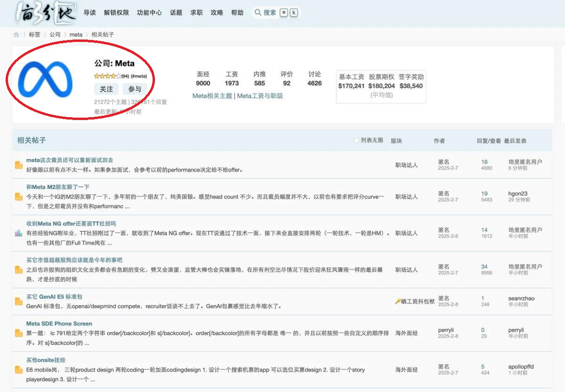
Task: Click reply count 19 in M2朋友 row
Action: (484, 193)
